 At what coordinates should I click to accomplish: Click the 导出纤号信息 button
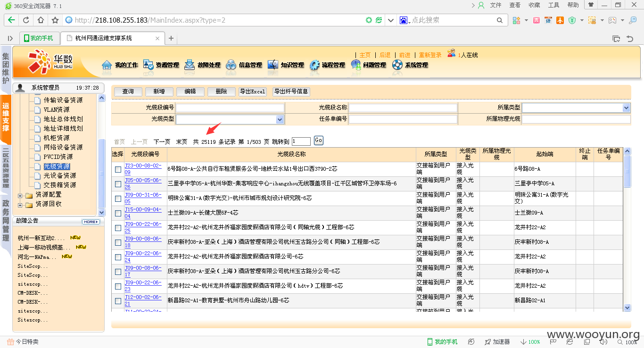point(291,92)
